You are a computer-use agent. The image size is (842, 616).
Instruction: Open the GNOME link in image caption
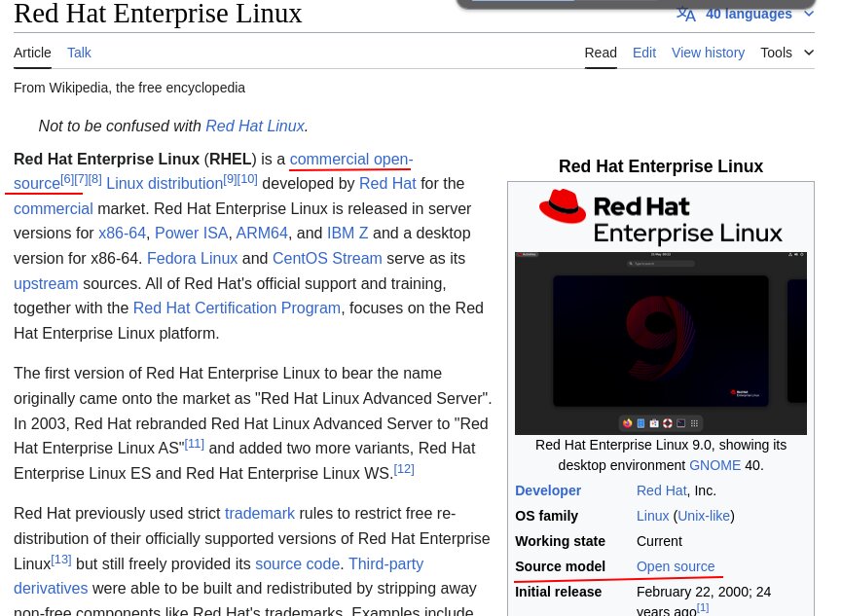click(x=714, y=465)
